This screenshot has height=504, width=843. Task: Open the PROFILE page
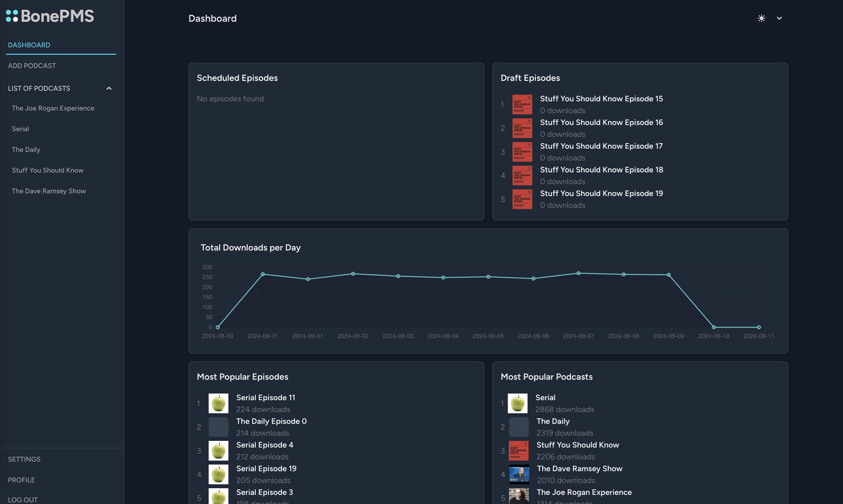21,480
